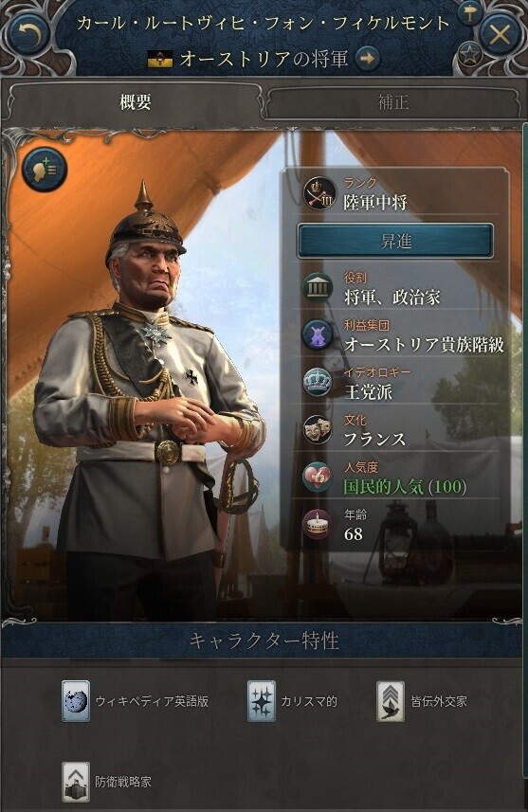The width and height of the screenshot is (528, 812).
Task: Click the interest group windmill icon
Action: pos(318,334)
